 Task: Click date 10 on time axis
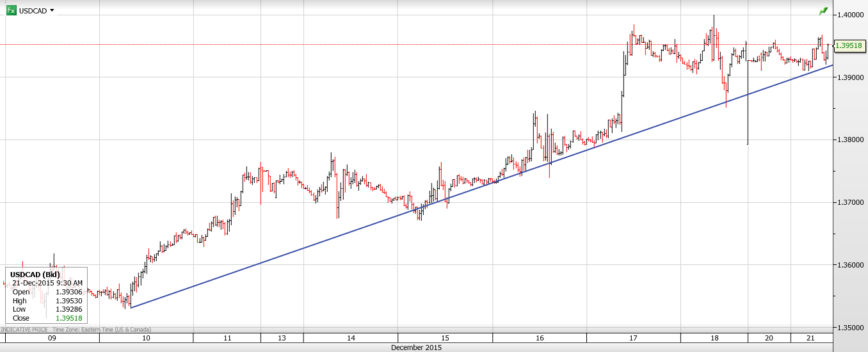[x=146, y=338]
